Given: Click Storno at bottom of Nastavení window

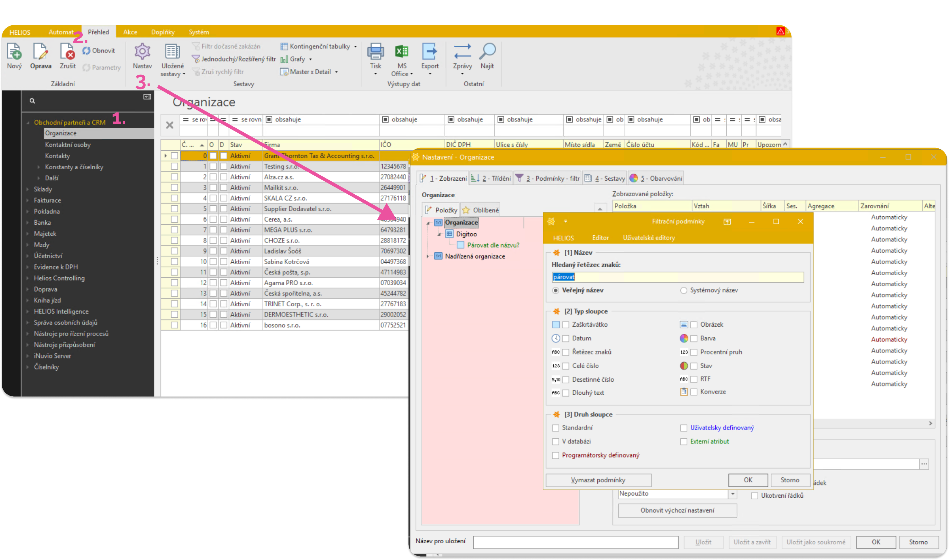Looking at the screenshot, I should [918, 542].
